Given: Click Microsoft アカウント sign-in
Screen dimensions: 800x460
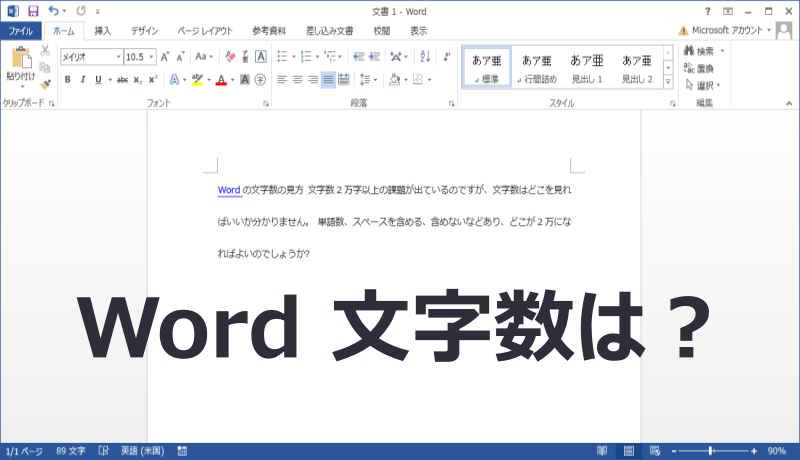Looking at the screenshot, I should [725, 31].
